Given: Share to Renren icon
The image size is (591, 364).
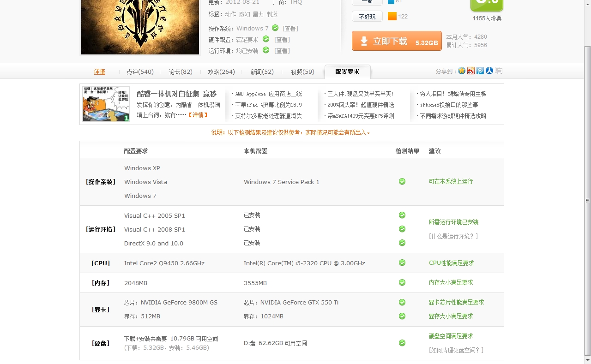Looking at the screenshot, I should coord(489,71).
